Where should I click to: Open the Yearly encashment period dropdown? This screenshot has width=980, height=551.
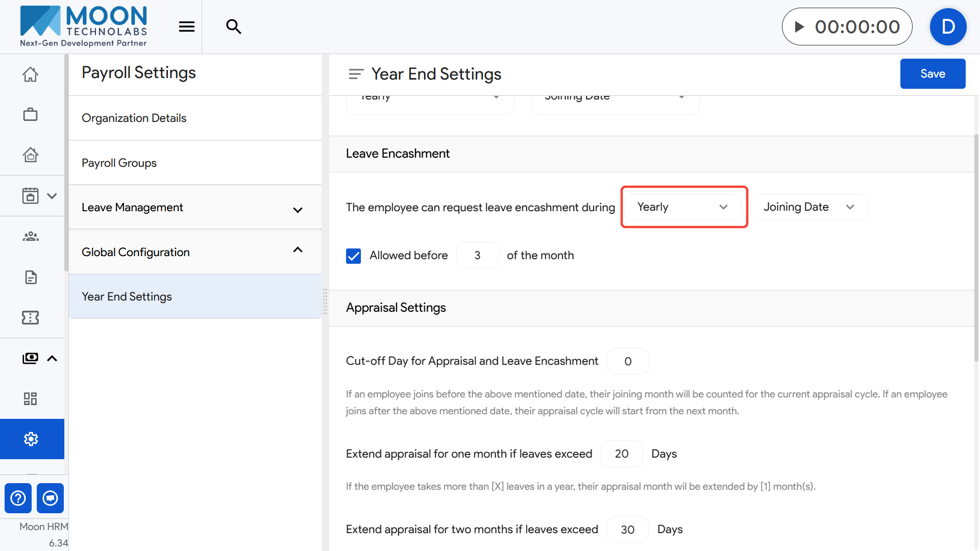[683, 207]
